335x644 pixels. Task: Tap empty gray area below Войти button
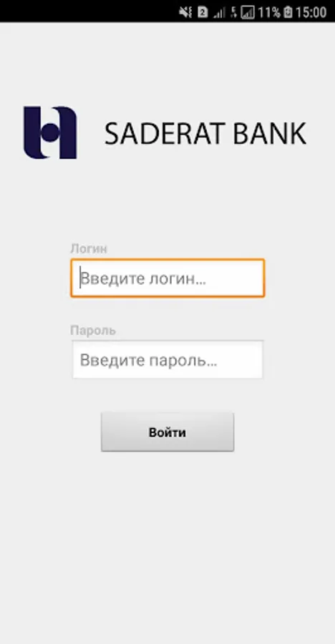tap(167, 546)
